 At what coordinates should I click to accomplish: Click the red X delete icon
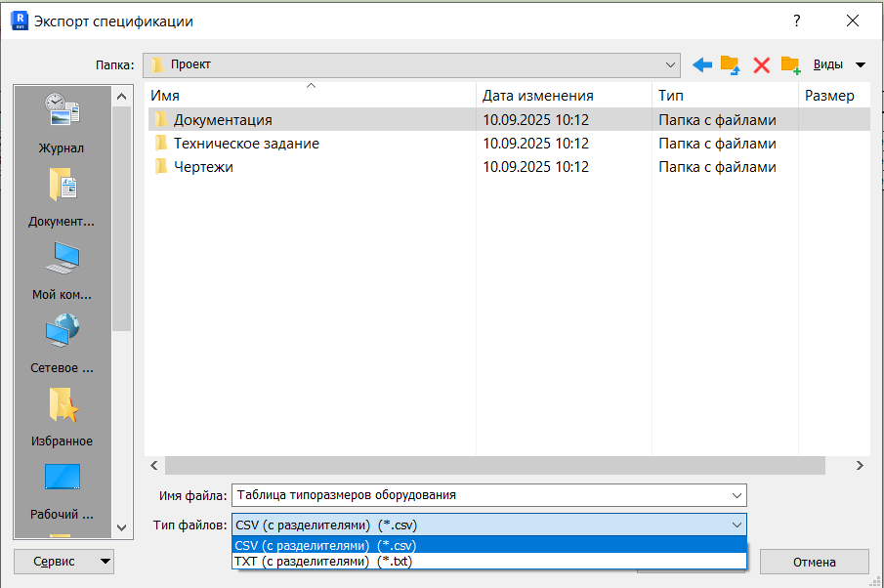pyautogui.click(x=761, y=64)
